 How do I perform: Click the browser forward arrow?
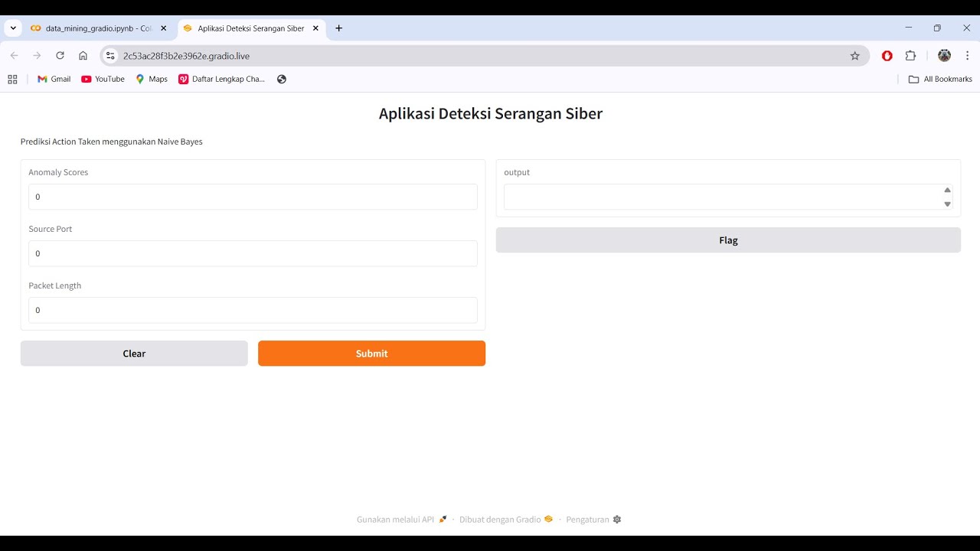click(37, 56)
